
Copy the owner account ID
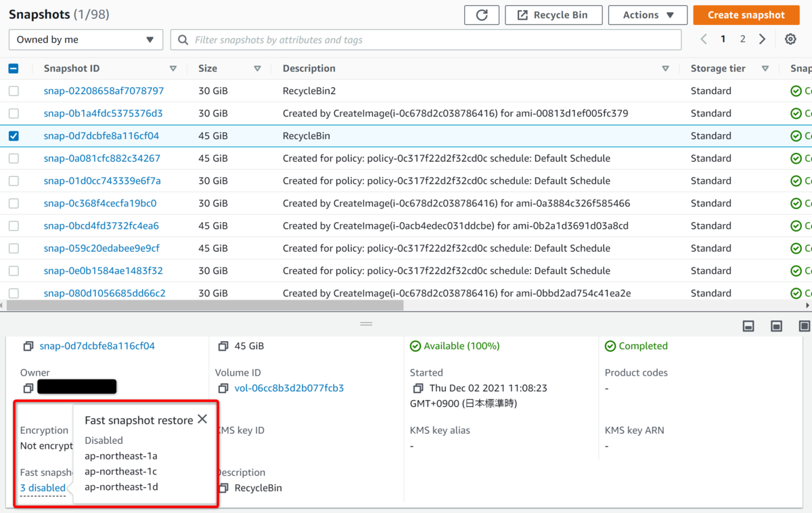28,388
